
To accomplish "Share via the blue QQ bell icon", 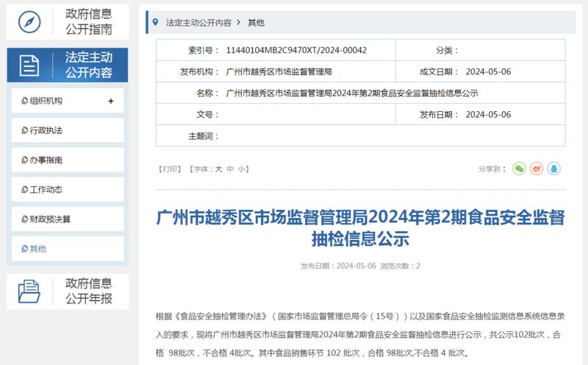I will coord(554,169).
